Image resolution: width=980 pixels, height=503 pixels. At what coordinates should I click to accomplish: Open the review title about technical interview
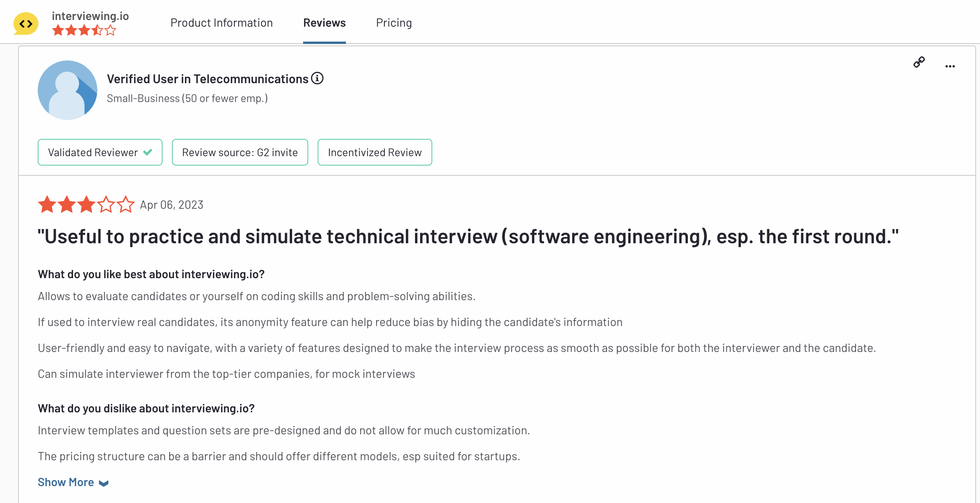pos(468,237)
